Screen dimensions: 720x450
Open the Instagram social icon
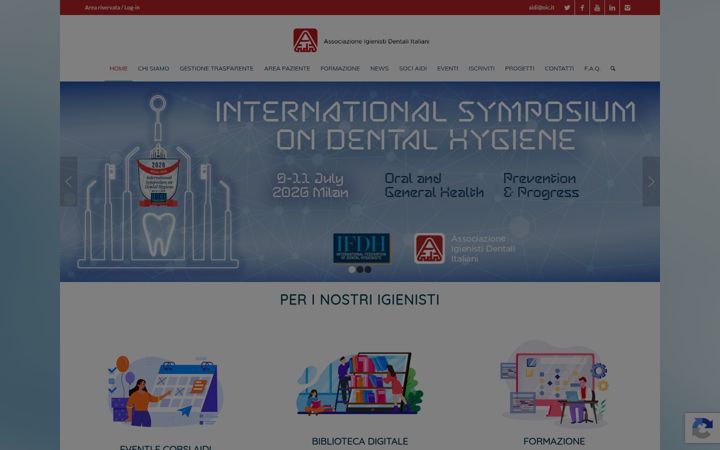[x=627, y=7]
